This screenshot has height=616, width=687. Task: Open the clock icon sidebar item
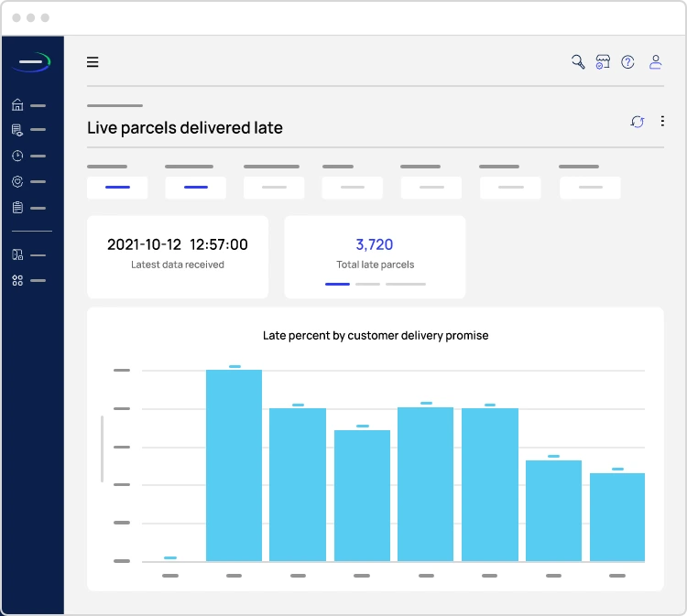pos(17,157)
